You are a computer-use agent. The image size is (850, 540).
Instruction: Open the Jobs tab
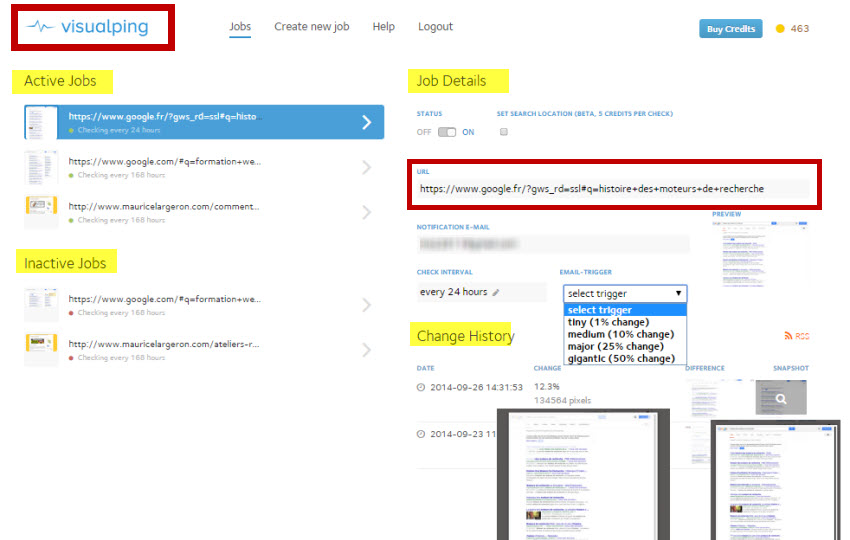pyautogui.click(x=240, y=27)
